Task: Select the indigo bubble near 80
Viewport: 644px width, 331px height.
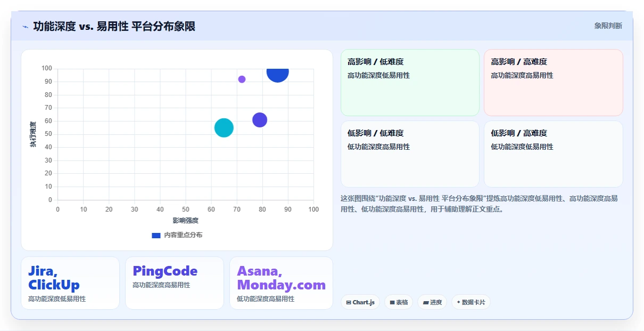Action: click(260, 120)
